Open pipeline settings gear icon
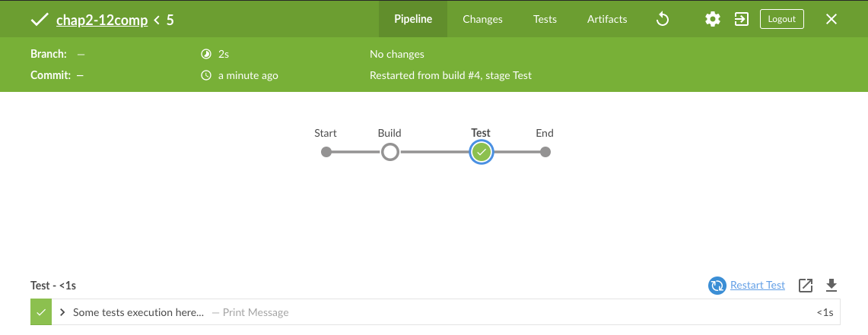This screenshot has height=335, width=868. pyautogui.click(x=713, y=19)
